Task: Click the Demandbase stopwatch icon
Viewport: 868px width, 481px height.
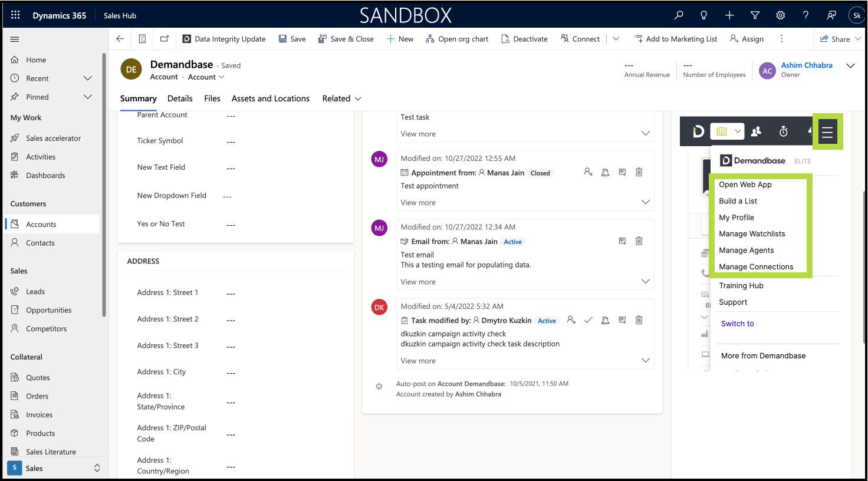Action: [783, 131]
